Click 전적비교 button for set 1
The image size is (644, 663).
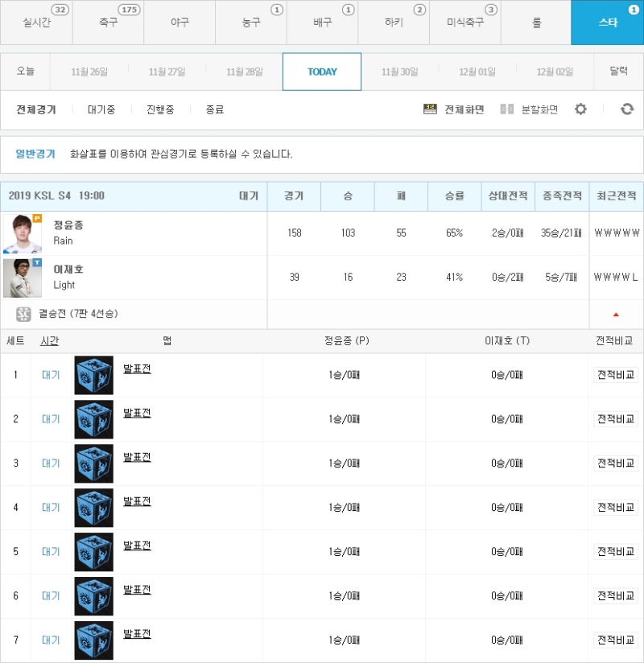click(x=616, y=375)
